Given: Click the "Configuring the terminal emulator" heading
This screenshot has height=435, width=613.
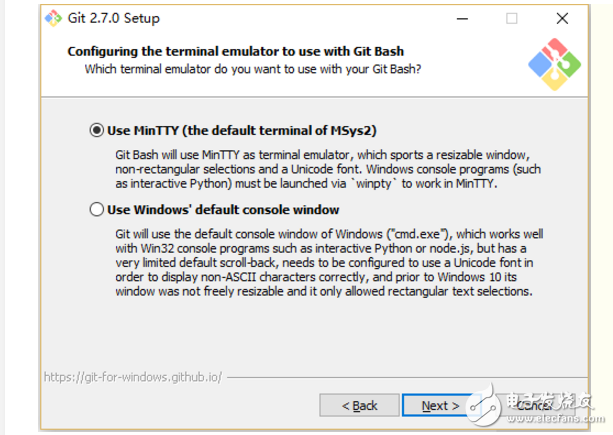Looking at the screenshot, I should click(241, 50).
